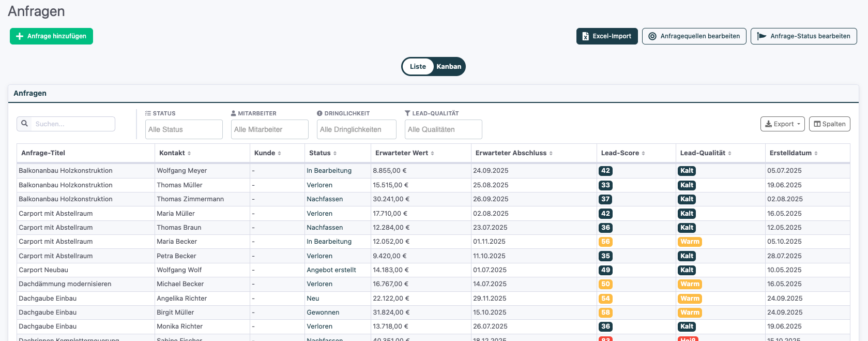
Task: Open the Alle Mitarbeiter filter dropdown
Action: coord(270,129)
